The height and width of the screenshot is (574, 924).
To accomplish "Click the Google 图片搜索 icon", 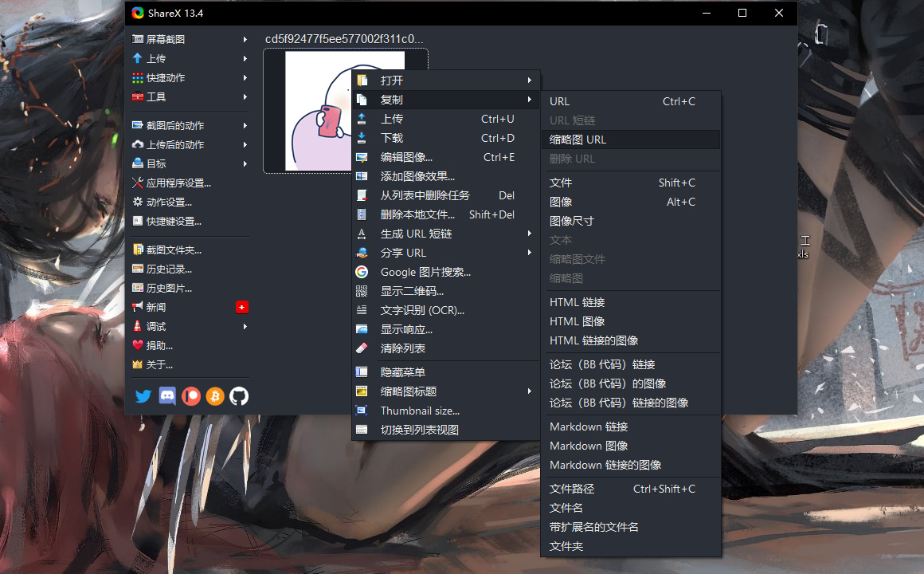I will (362, 272).
